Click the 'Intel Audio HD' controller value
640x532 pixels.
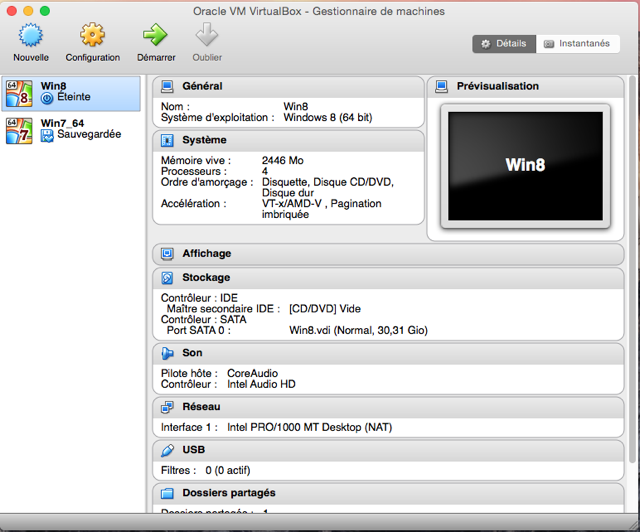coord(261,384)
